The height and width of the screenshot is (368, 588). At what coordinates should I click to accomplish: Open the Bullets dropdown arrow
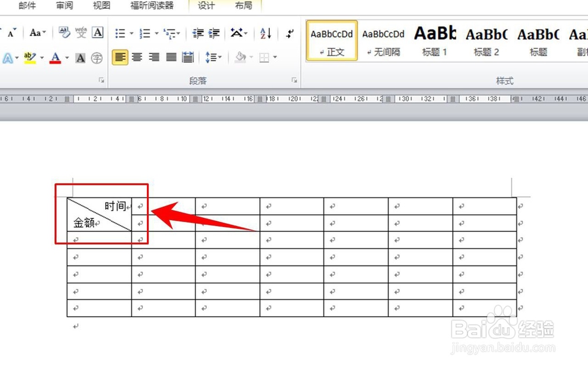tap(131, 32)
